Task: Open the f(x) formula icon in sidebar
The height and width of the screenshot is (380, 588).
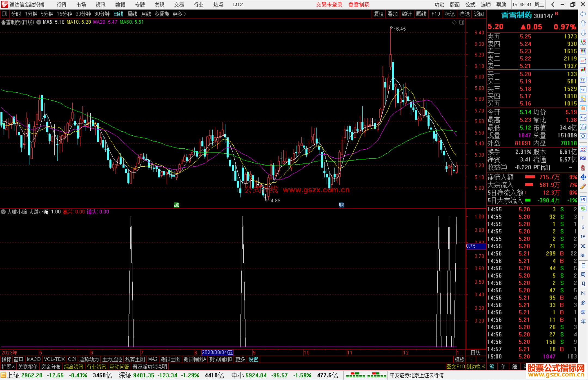Action: click(583, 127)
